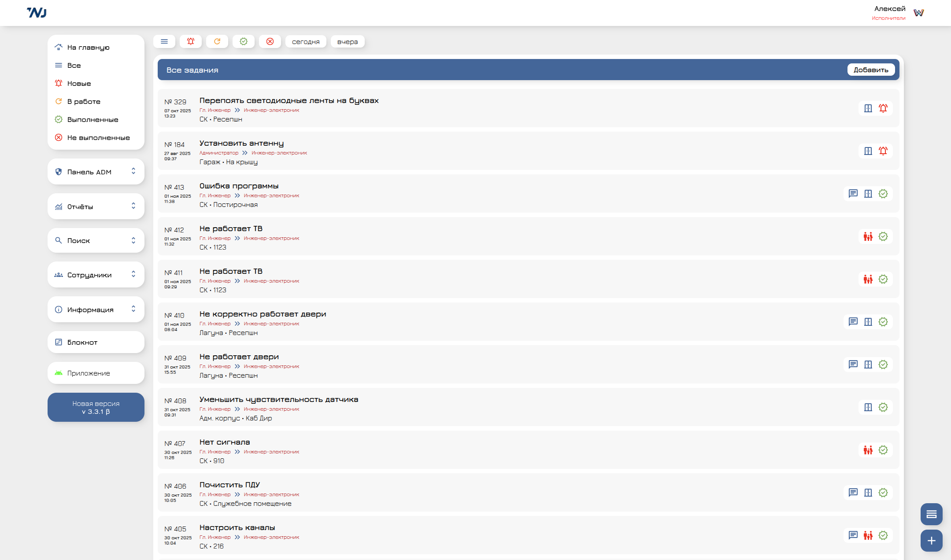Click the room icon on task № 408

[x=868, y=407]
